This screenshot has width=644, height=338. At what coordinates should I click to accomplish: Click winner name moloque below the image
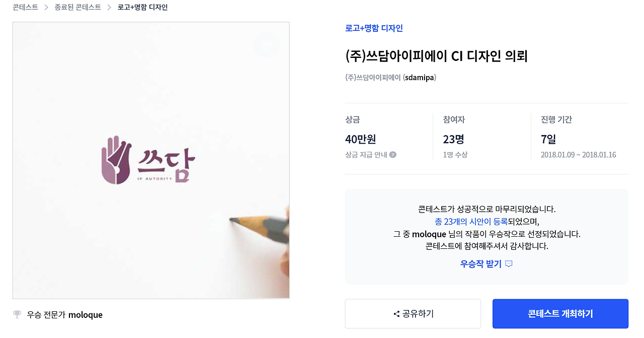[x=86, y=314]
